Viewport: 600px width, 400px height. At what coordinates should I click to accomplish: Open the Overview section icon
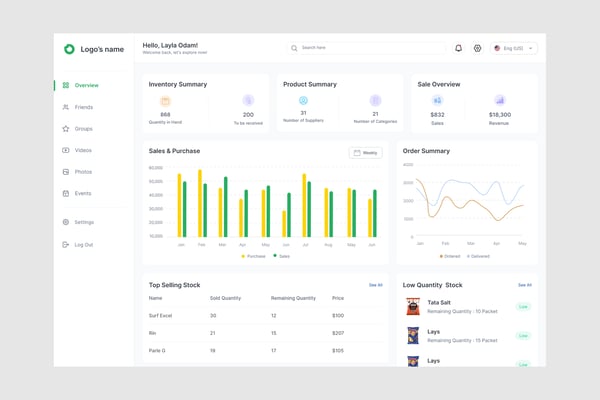[66, 85]
